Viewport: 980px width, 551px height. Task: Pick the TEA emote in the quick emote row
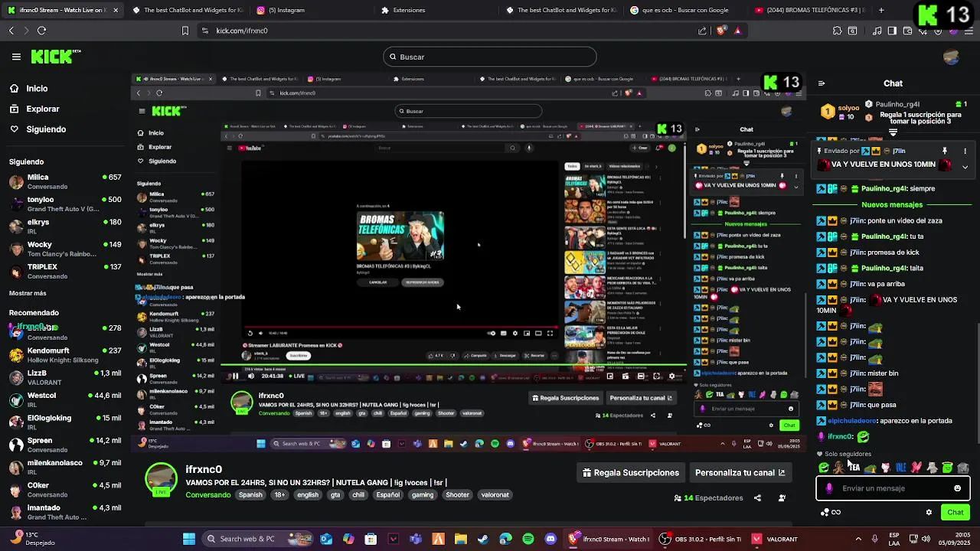click(x=854, y=468)
